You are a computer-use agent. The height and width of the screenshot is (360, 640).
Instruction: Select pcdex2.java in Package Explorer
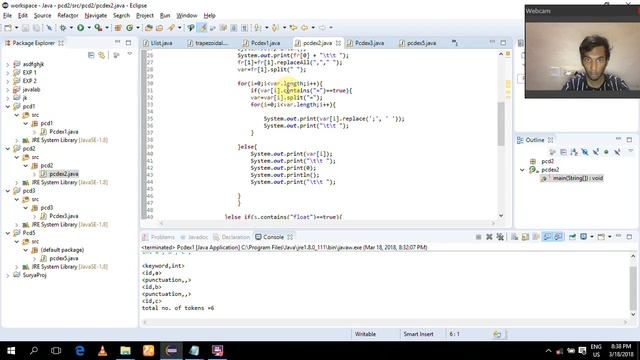pos(63,174)
